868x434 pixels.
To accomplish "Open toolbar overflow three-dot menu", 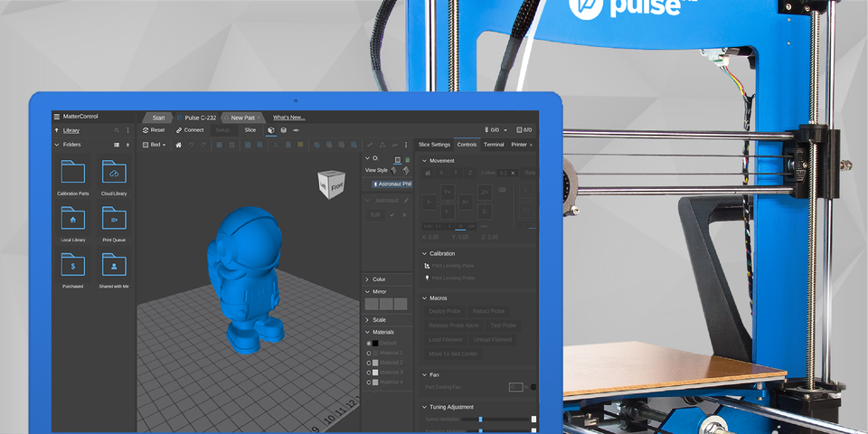I will click(x=407, y=145).
